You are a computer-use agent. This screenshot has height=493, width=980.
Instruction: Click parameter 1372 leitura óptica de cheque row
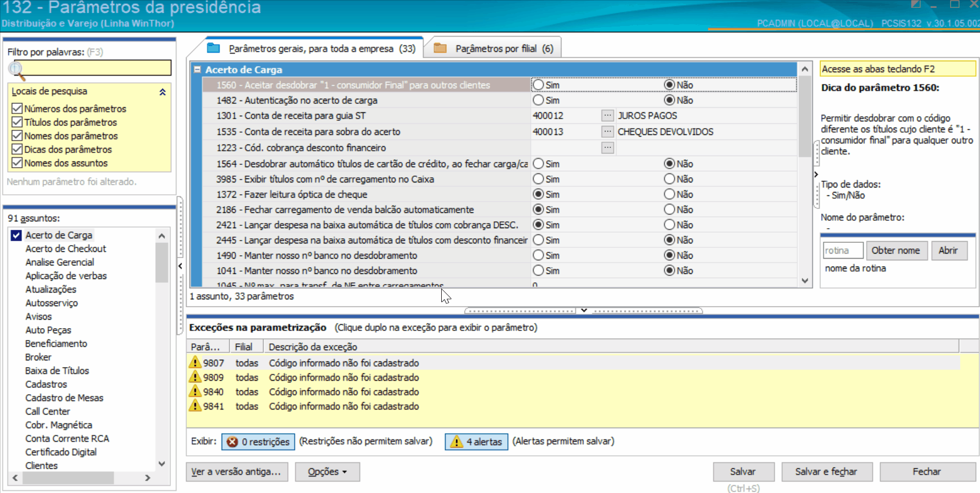[x=367, y=194]
